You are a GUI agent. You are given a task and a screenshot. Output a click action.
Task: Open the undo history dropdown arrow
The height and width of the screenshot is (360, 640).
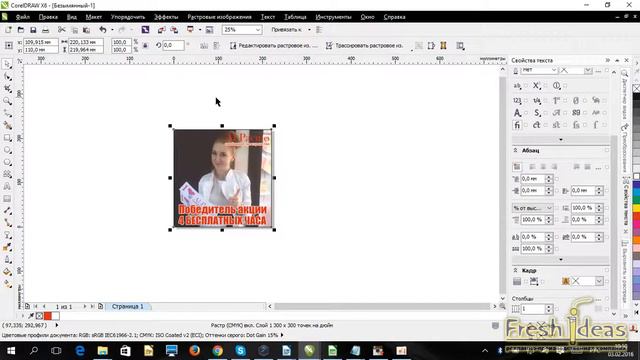(x=112, y=30)
